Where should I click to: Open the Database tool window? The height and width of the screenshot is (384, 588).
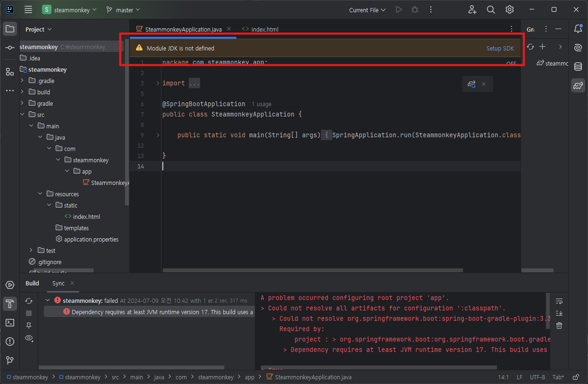(578, 67)
